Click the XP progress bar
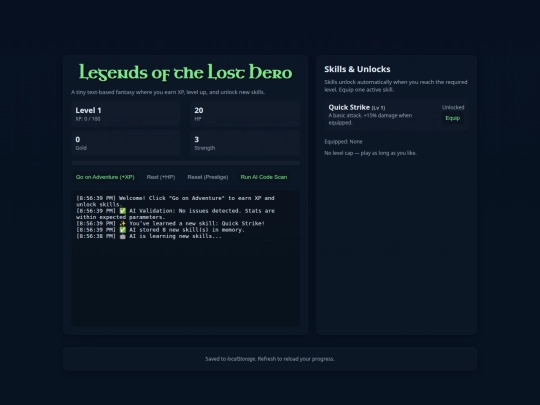Viewport: 540px width, 405px height. (186, 163)
